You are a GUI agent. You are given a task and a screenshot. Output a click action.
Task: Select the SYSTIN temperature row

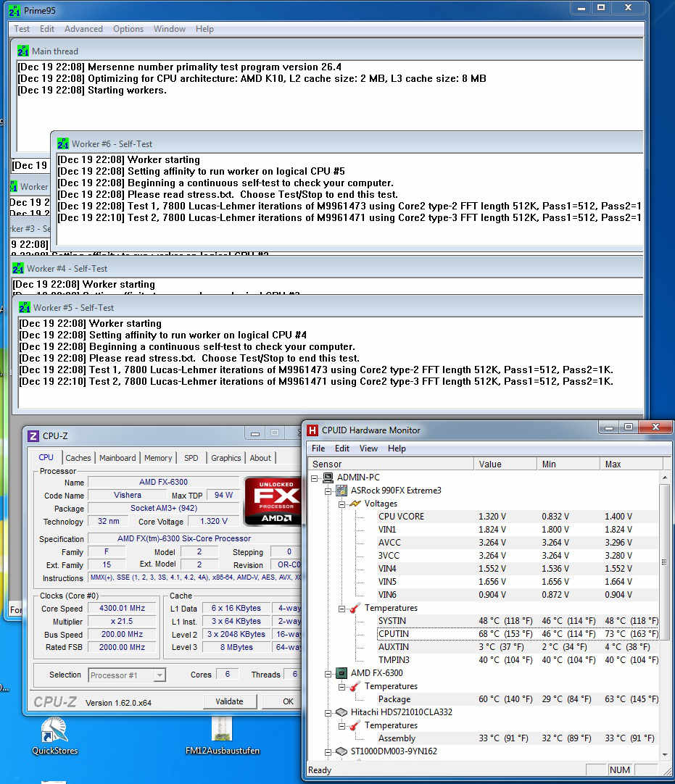click(518, 621)
